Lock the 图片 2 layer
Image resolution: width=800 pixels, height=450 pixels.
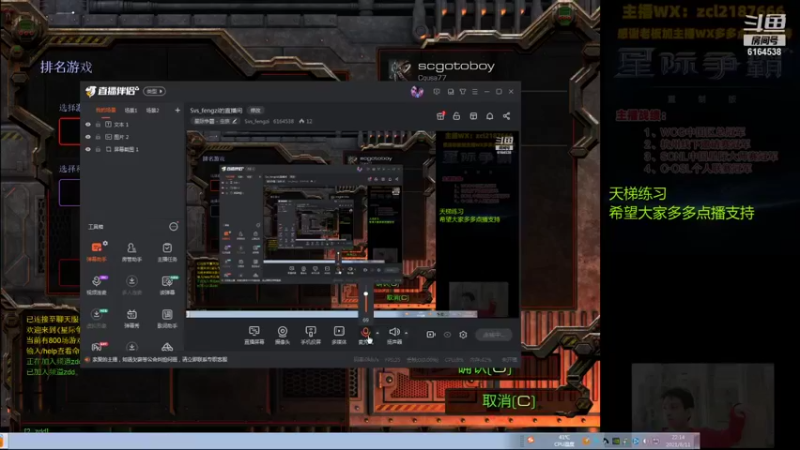tap(98, 137)
